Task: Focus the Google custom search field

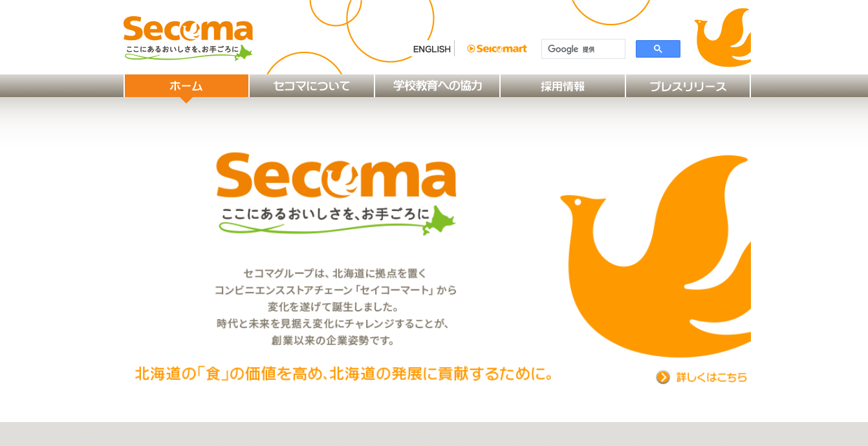Action: point(583,49)
